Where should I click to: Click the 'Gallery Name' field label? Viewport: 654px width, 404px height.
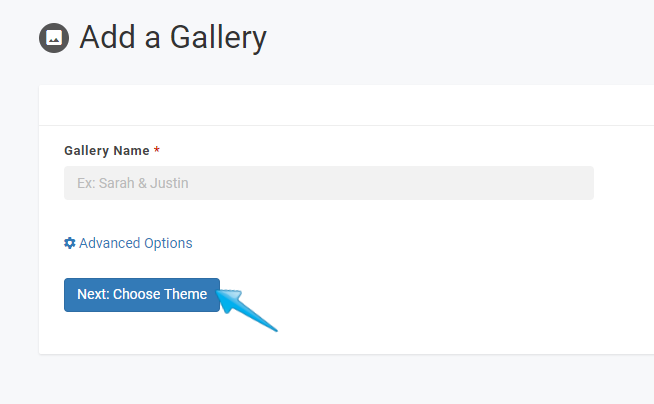coord(107,151)
